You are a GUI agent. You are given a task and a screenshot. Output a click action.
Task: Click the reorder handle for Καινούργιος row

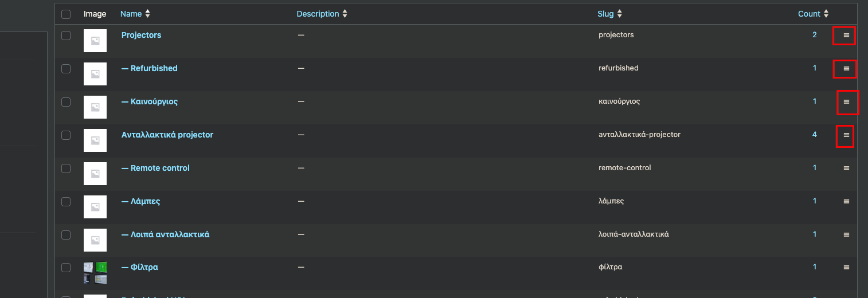coord(846,102)
